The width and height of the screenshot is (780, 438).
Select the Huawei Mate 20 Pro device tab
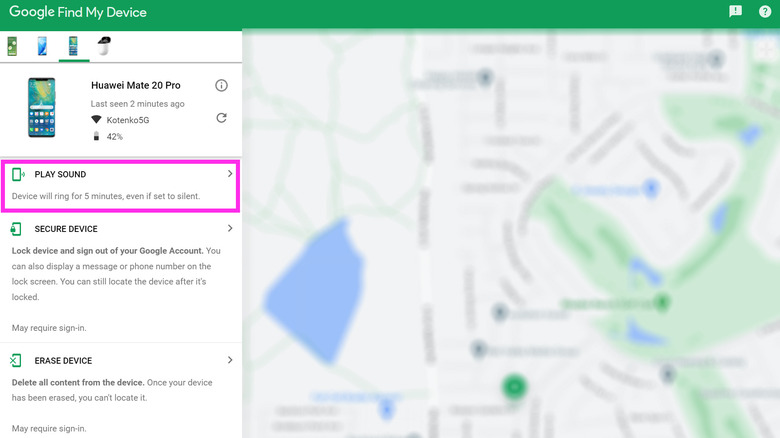73,46
